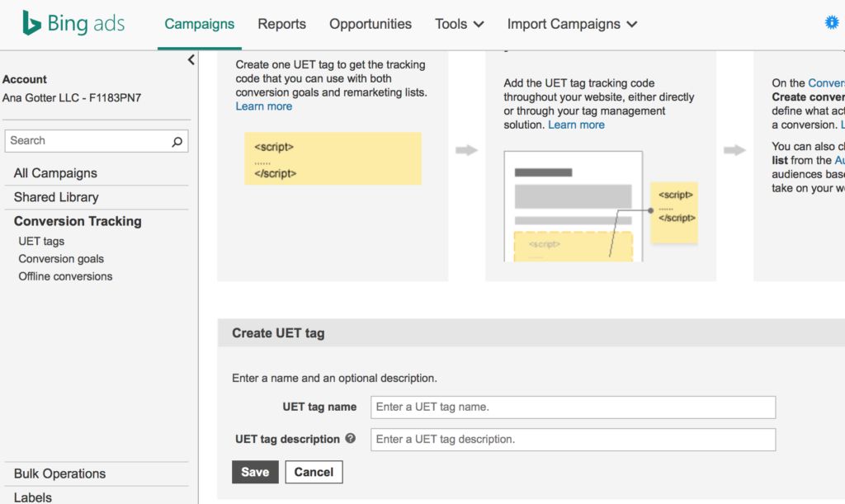Open Offline conversions in the sidebar
Viewport: 845px width, 504px height.
(x=65, y=276)
